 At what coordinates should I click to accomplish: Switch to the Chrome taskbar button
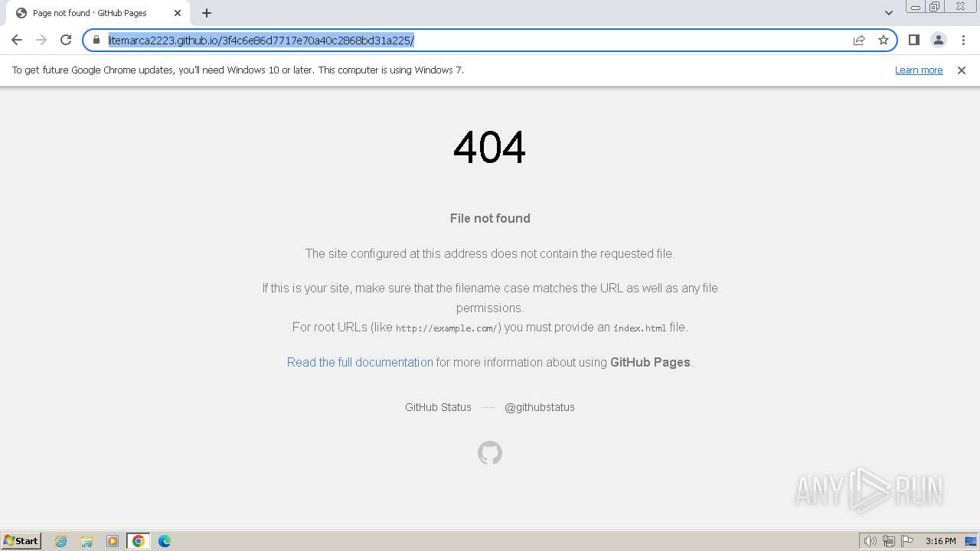(139, 541)
